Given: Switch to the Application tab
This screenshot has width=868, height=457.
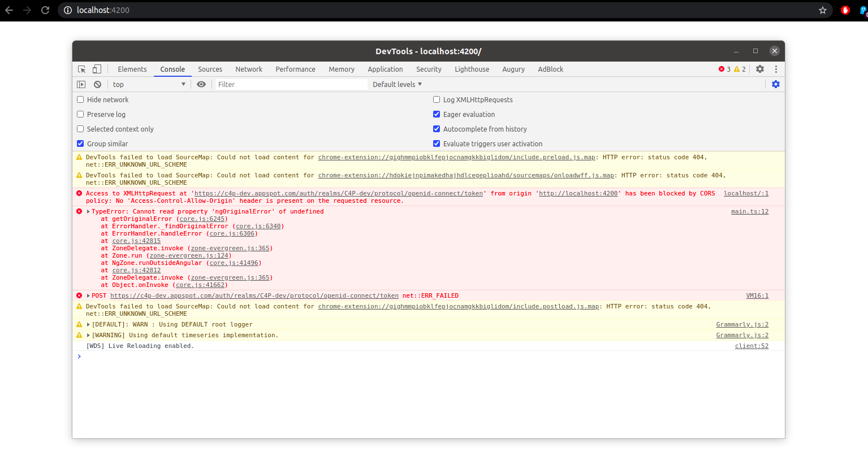Looking at the screenshot, I should [385, 69].
